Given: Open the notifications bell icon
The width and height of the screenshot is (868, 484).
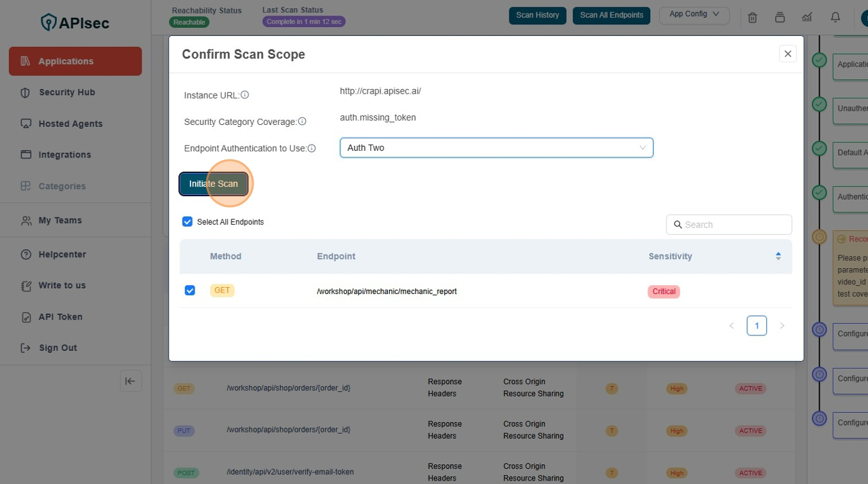Looking at the screenshot, I should pyautogui.click(x=835, y=18).
